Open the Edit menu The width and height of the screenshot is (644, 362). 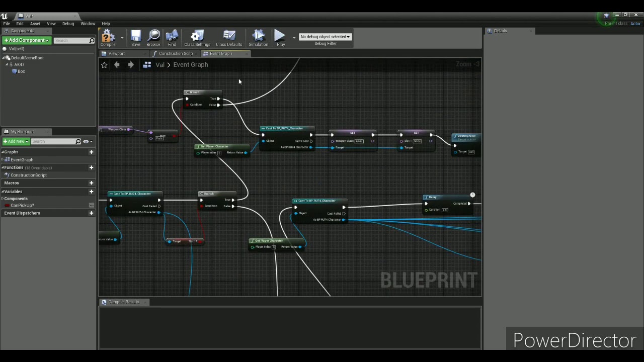20,24
